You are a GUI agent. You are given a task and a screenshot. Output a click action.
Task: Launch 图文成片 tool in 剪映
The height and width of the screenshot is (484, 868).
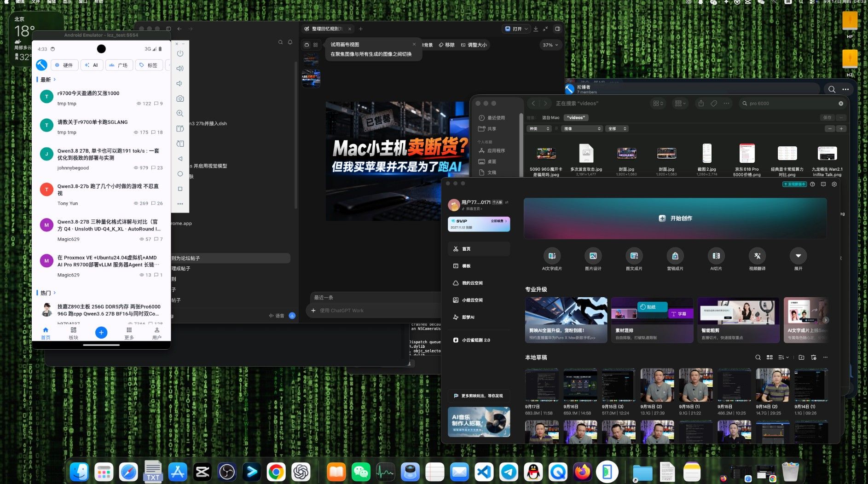click(634, 259)
